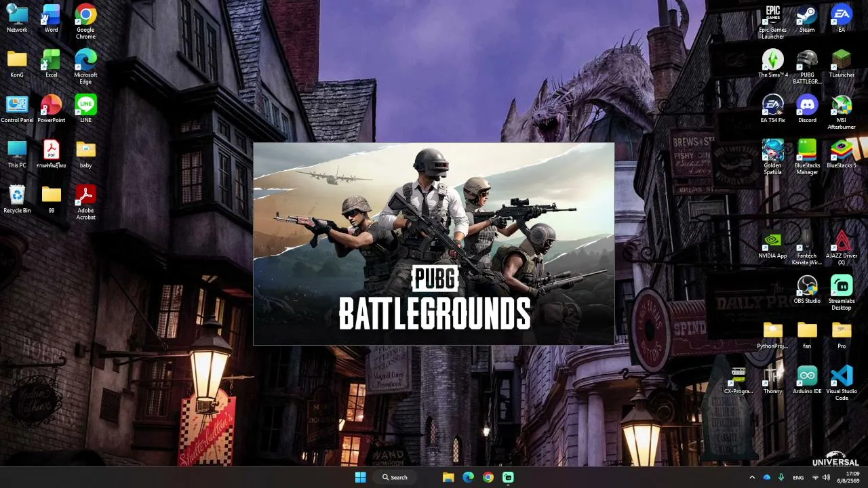Click the BlueStacks 5 shortcut
The height and width of the screenshot is (488, 868).
842,155
